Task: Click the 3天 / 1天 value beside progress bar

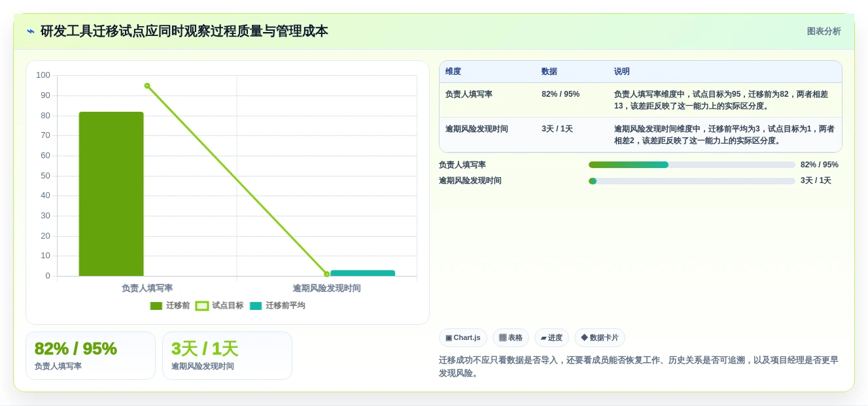Action: coord(816,181)
